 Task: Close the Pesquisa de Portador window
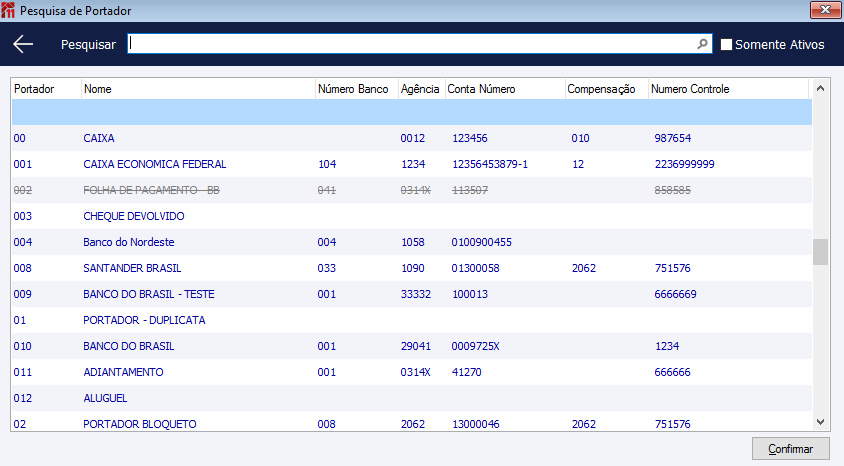click(x=825, y=10)
